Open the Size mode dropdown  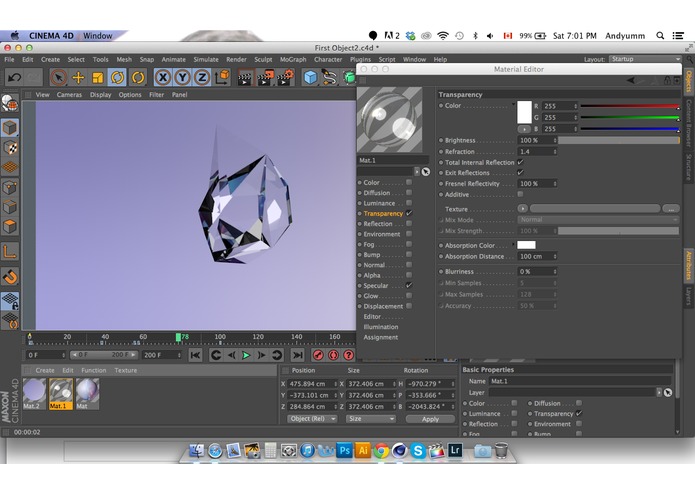[371, 419]
